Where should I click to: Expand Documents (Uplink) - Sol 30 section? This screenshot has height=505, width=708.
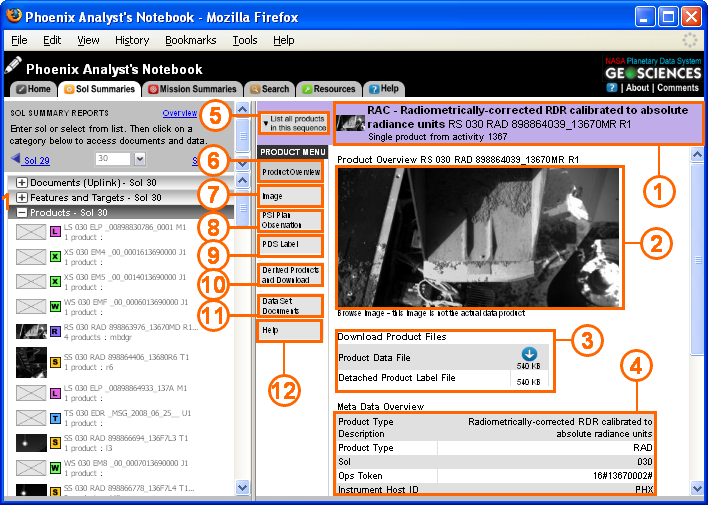(22, 183)
